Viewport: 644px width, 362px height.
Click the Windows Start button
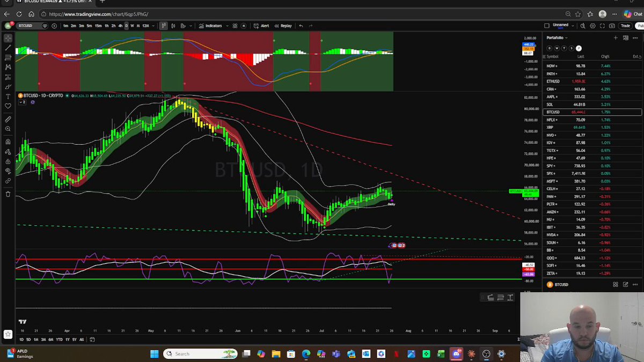point(155,354)
